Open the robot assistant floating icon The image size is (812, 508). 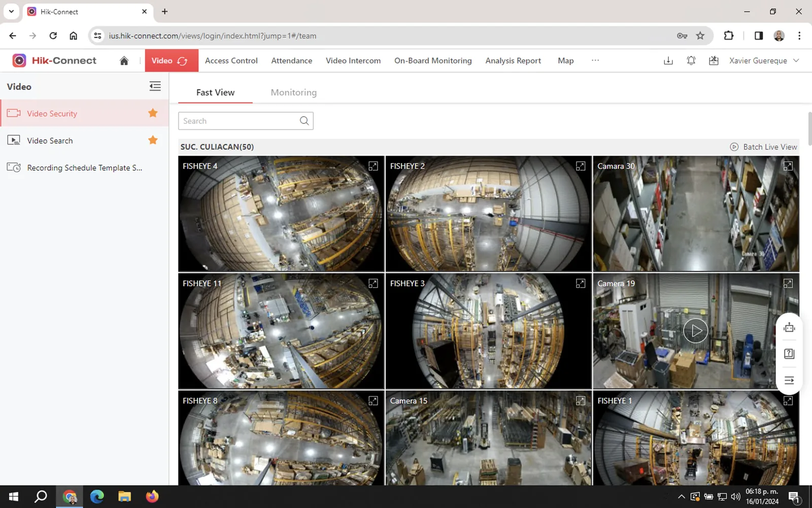789,328
